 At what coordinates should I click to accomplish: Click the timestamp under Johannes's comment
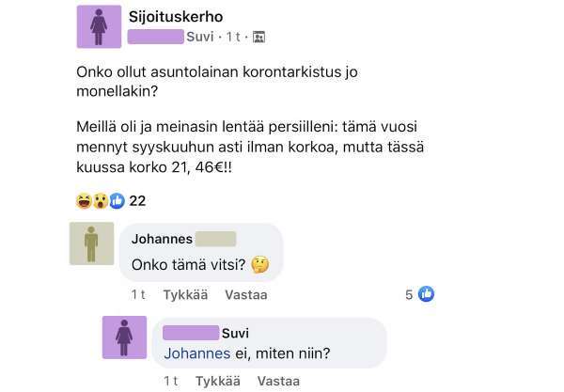pyautogui.click(x=138, y=294)
